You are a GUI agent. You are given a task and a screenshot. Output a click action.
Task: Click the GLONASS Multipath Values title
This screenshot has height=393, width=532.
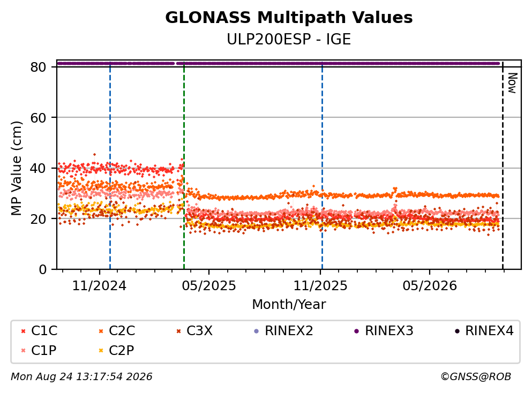click(x=289, y=18)
